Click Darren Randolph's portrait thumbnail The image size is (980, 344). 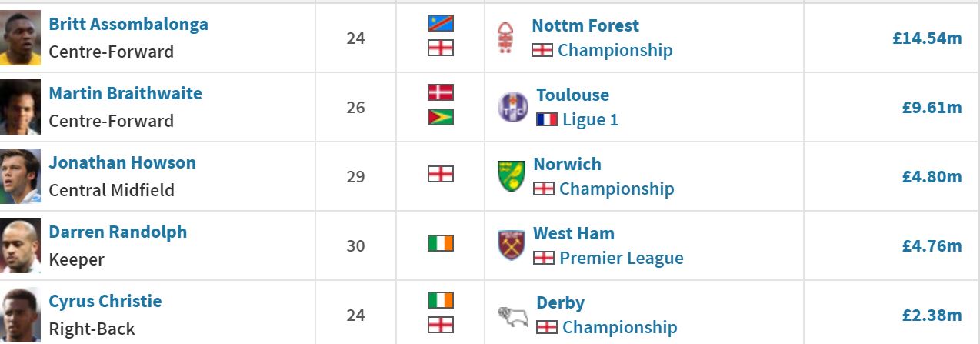point(20,245)
